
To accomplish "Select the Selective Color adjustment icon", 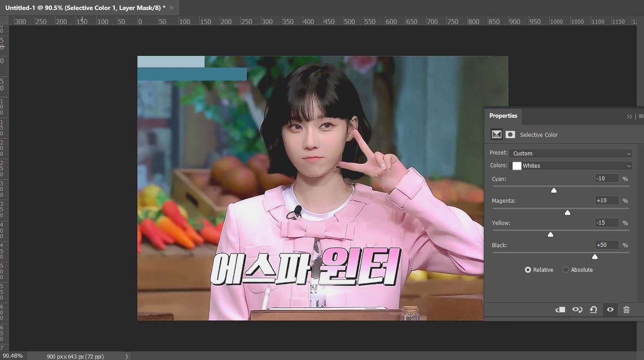I will 497,135.
